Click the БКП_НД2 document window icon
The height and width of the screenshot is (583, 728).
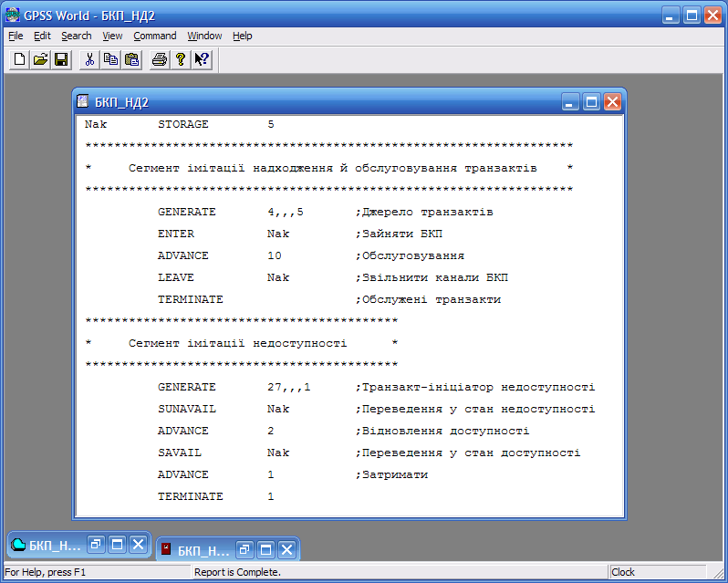83,101
